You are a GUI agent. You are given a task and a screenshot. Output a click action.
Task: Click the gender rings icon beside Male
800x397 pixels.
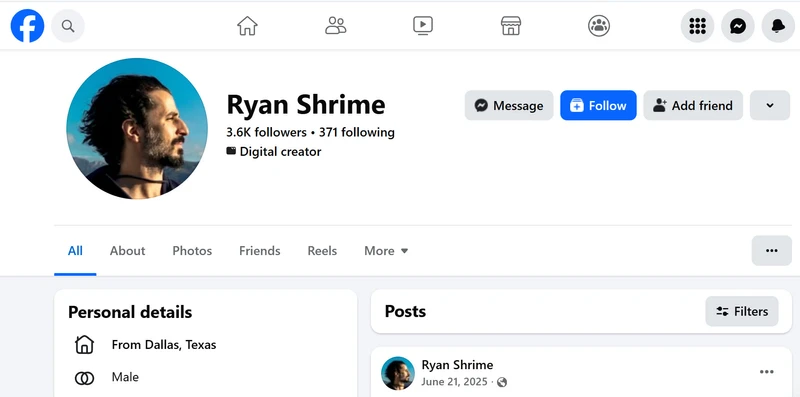point(84,378)
